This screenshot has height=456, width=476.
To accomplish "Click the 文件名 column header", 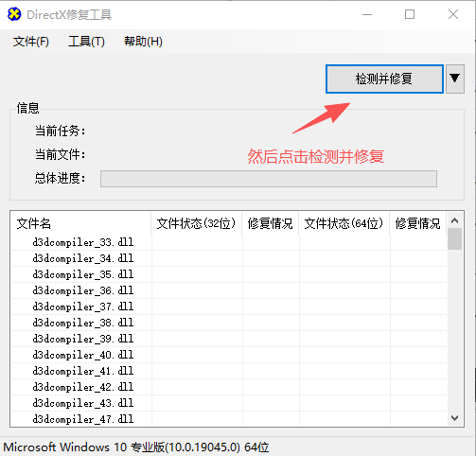I will 81,223.
